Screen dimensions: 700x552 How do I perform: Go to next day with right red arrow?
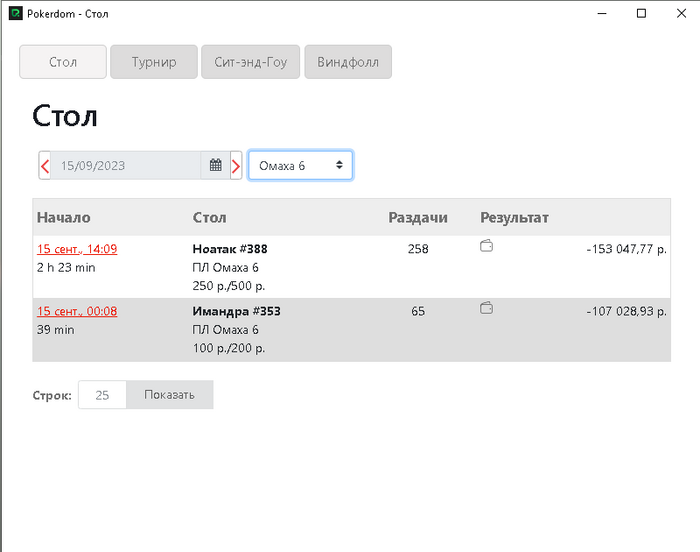(x=236, y=166)
